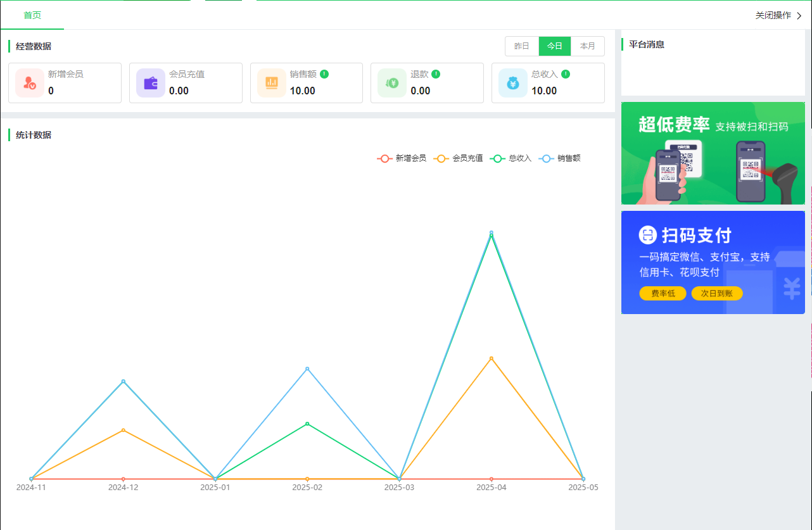Click the info icon beside 退款
Viewport: 812px width, 530px height.
436,74
